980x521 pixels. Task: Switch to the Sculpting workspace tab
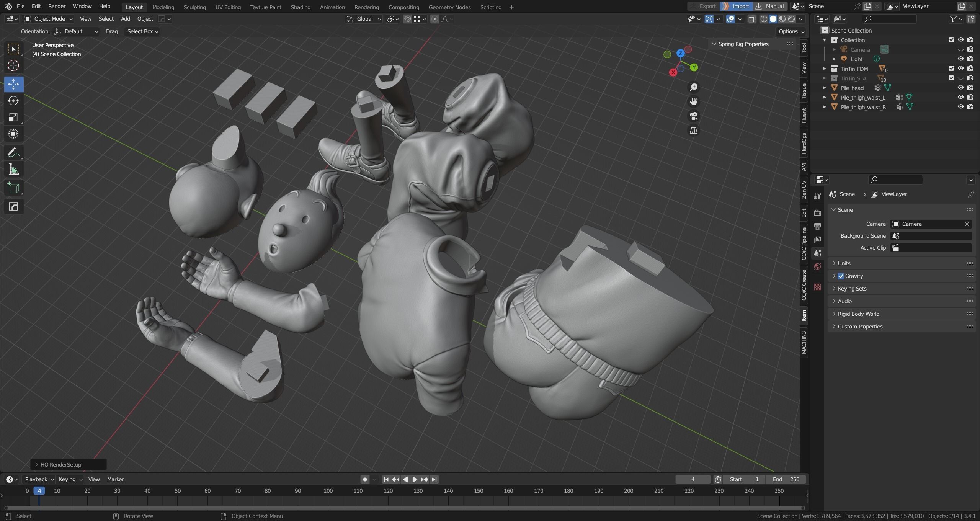194,7
